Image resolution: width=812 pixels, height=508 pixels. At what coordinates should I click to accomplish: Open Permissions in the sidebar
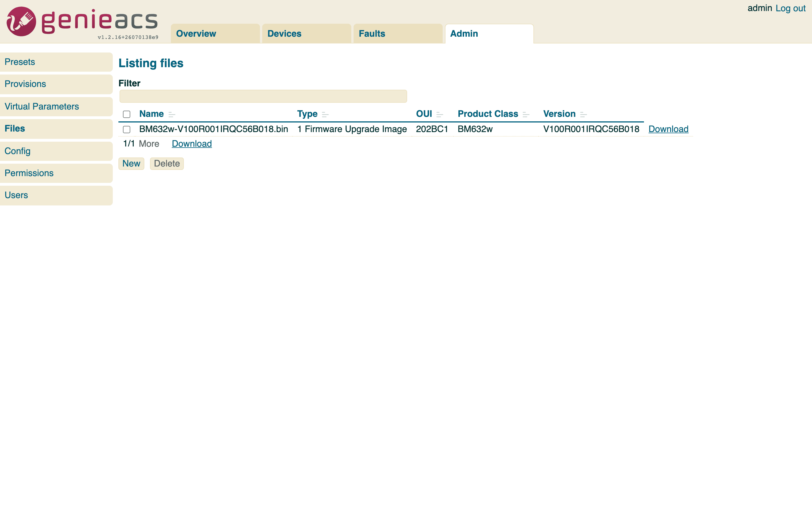[56, 173]
